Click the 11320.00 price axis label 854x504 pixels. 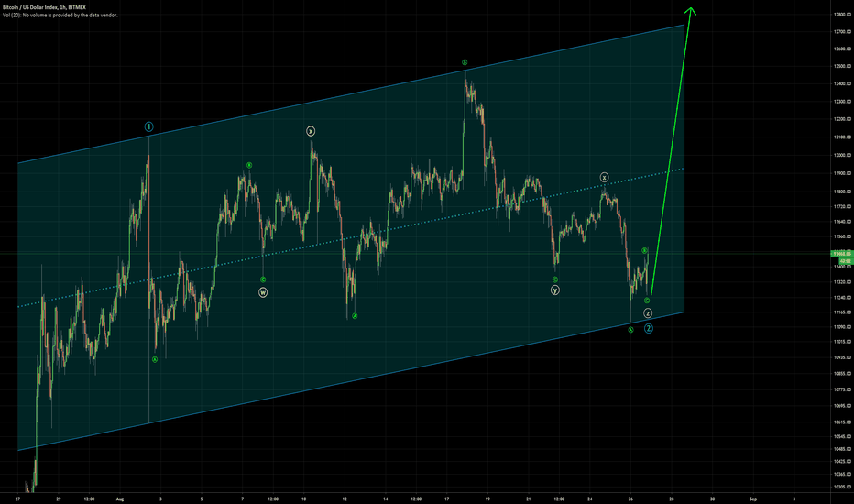coord(842,282)
